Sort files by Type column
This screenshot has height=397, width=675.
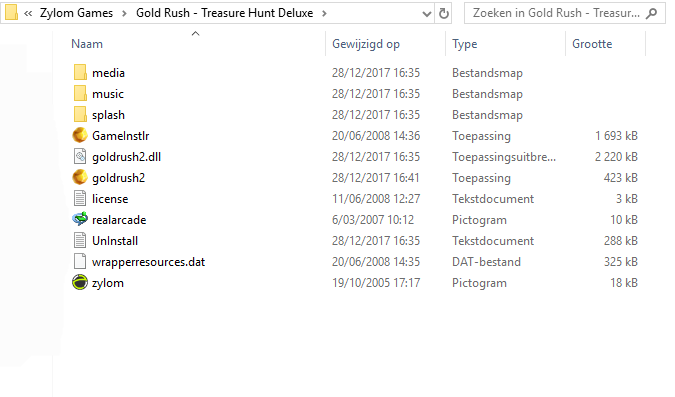coord(464,44)
